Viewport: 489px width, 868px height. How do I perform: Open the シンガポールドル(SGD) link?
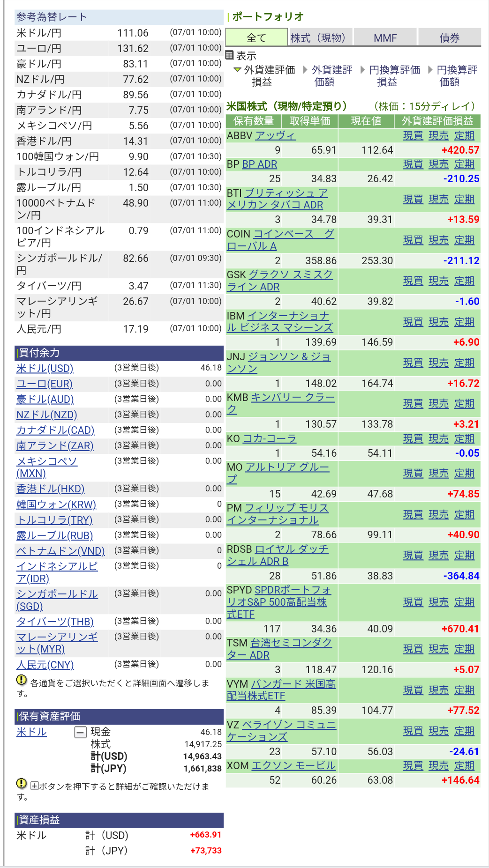pyautogui.click(x=57, y=600)
